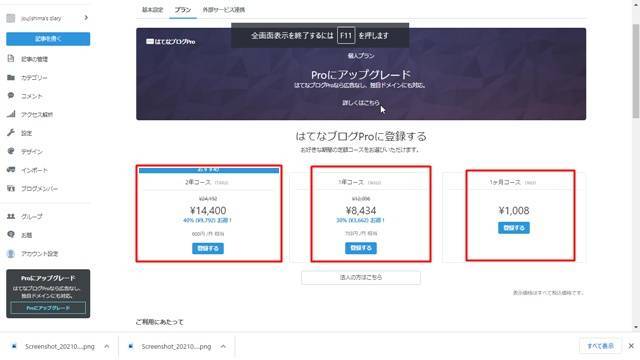Open アカウント設定 in the sidebar menu
Viewport: 640px width, 360px height.
(x=40, y=253)
